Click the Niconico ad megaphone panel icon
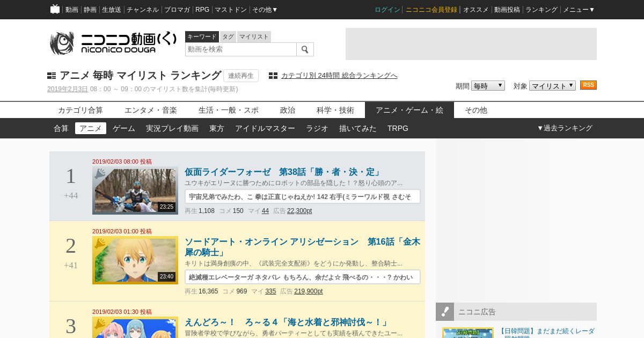This screenshot has width=644, height=338. [x=445, y=312]
